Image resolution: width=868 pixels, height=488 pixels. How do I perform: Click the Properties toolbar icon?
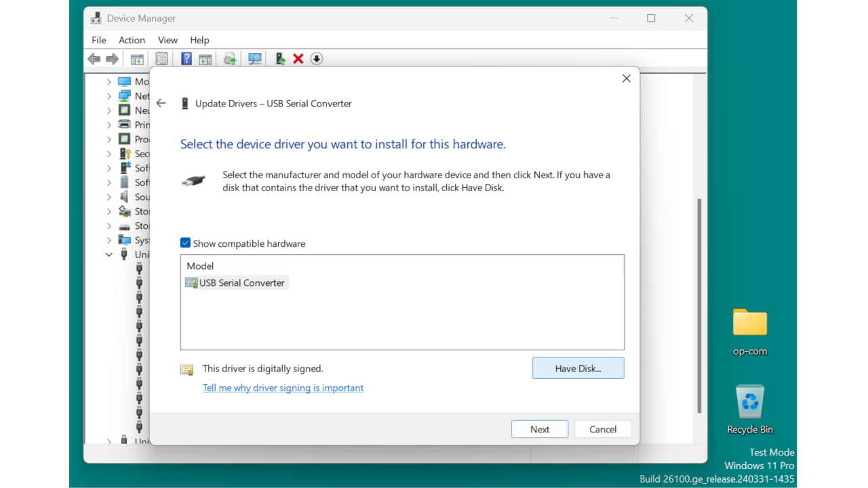point(161,58)
